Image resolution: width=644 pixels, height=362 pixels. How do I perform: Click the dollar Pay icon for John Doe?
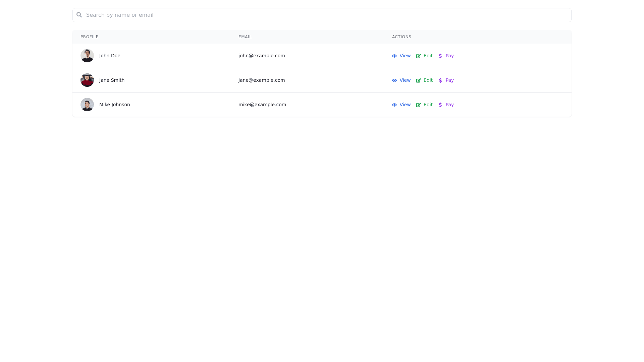click(440, 56)
